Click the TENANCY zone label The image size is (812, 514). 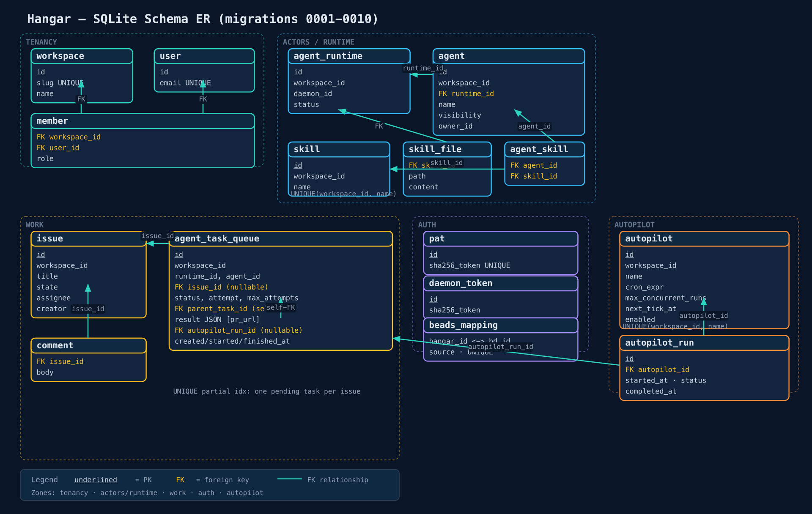(x=41, y=42)
